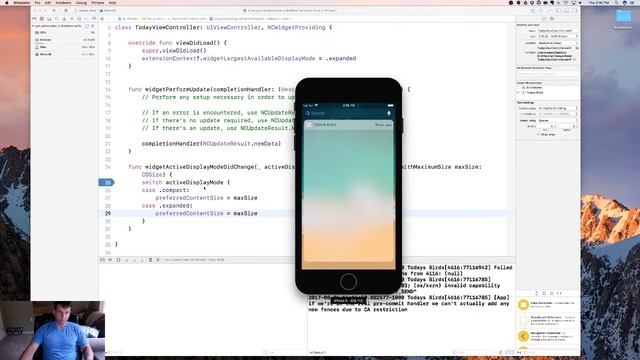640x360 pixels.
Task: Click Step Over in debug bar
Action: tap(127, 260)
